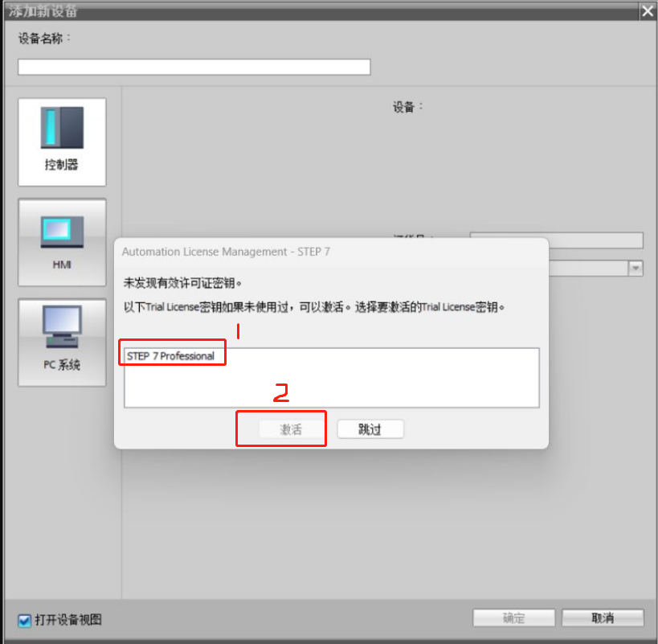Click the combo box field beside the dropdown arrow
658x644 pixels.
(x=588, y=268)
